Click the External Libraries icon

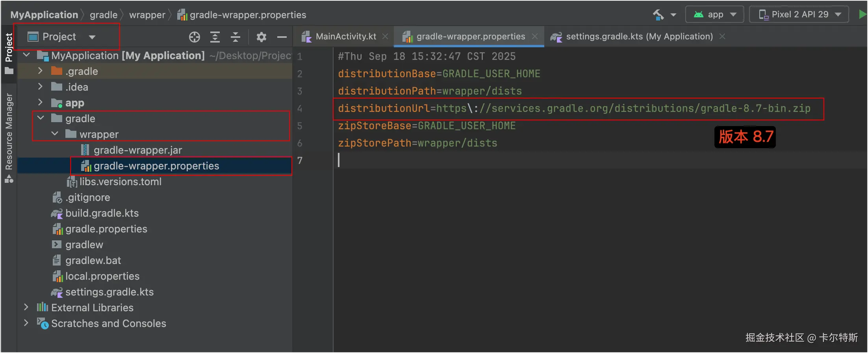pyautogui.click(x=43, y=307)
